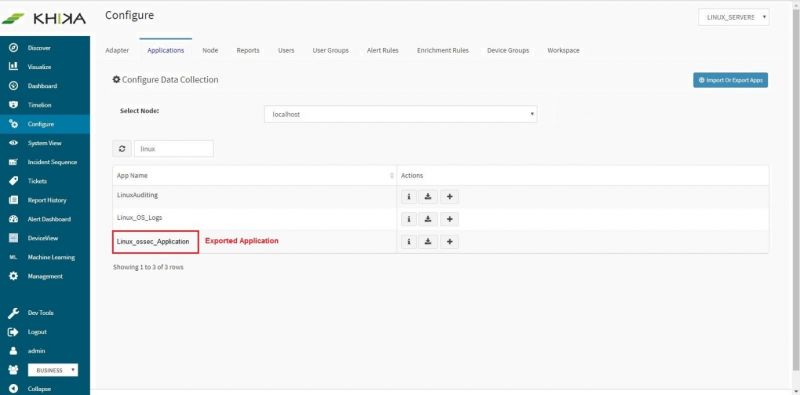Open the Alert Rules tab
Screen dimensions: 800x395
point(383,51)
